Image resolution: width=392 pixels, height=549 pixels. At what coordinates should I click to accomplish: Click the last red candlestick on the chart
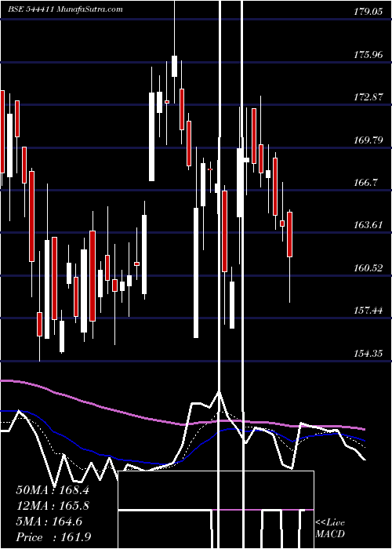tap(289, 235)
